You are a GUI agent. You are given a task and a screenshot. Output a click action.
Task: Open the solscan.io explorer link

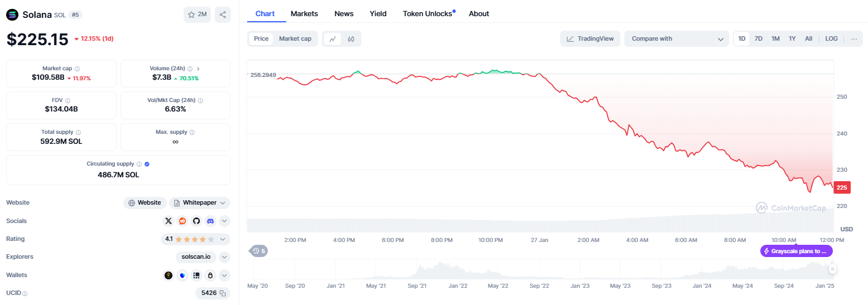click(196, 257)
